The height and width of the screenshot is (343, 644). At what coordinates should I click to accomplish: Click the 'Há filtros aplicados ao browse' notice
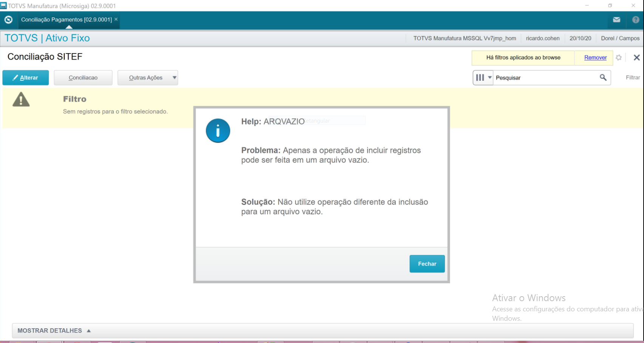(x=523, y=57)
